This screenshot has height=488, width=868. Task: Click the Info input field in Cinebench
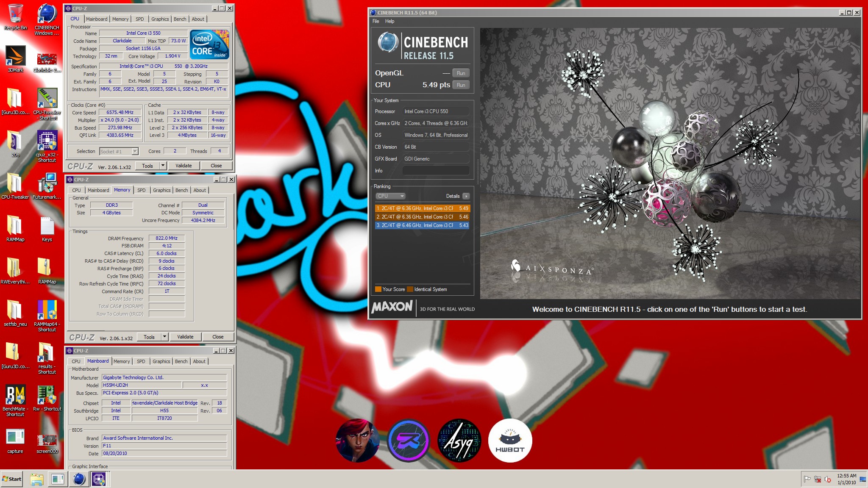point(436,171)
